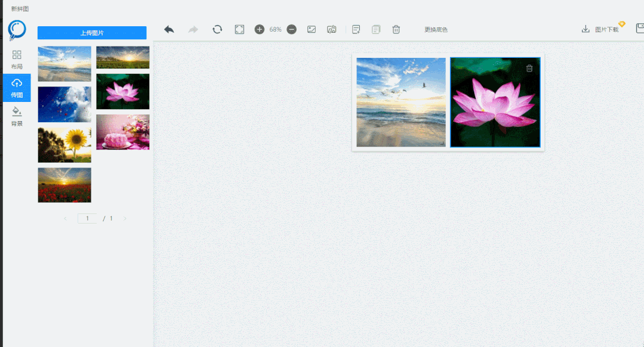This screenshot has height=347, width=644.
Task: Go to next page of thumbnails
Action: pos(125,219)
